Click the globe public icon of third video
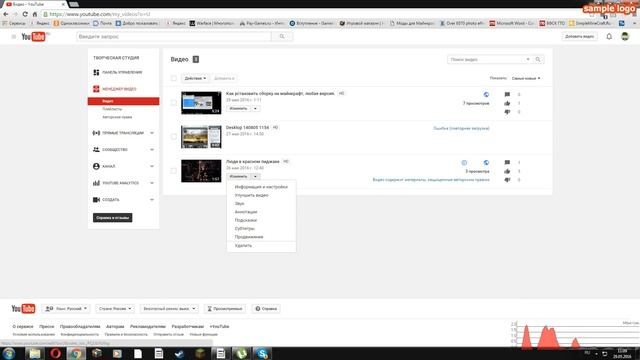 tap(486, 162)
